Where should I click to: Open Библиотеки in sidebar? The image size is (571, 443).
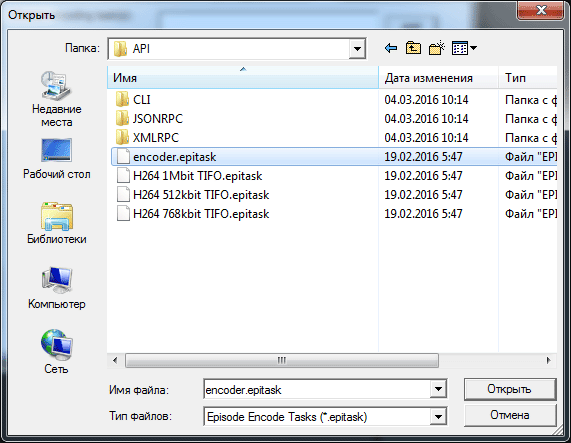pyautogui.click(x=56, y=223)
